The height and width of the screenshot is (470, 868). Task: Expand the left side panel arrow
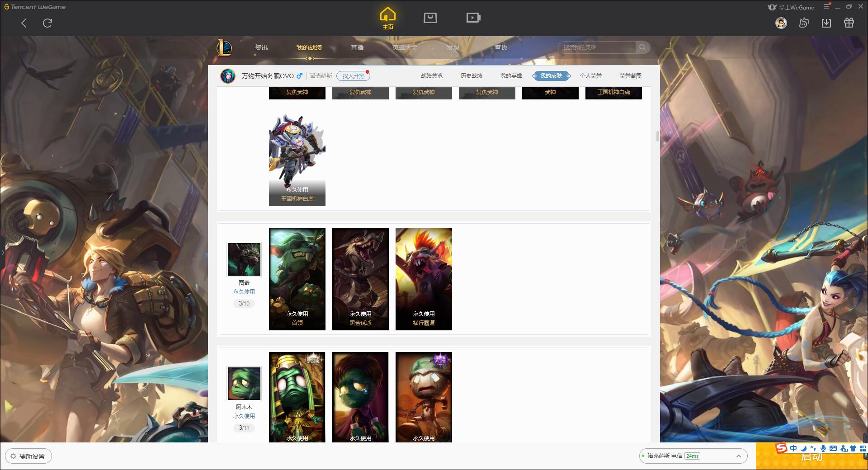[2, 252]
